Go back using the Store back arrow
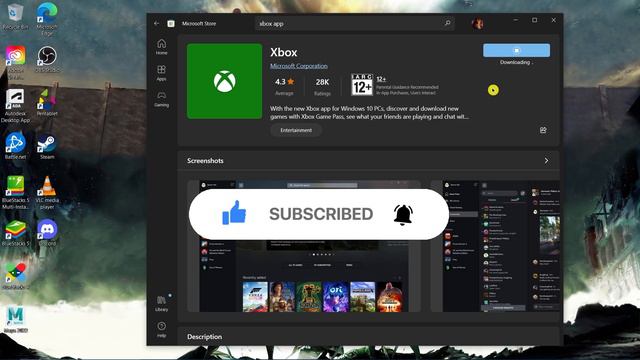640x360 pixels. [156, 23]
